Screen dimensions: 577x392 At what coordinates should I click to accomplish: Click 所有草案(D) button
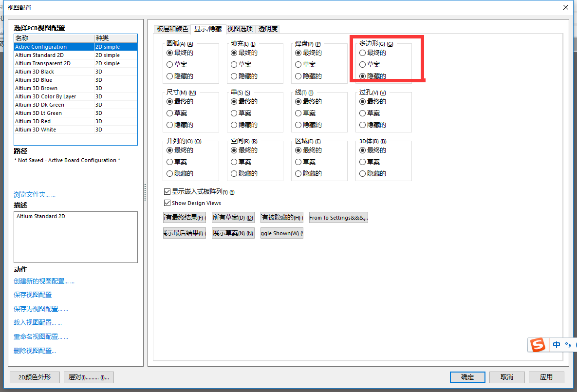233,218
